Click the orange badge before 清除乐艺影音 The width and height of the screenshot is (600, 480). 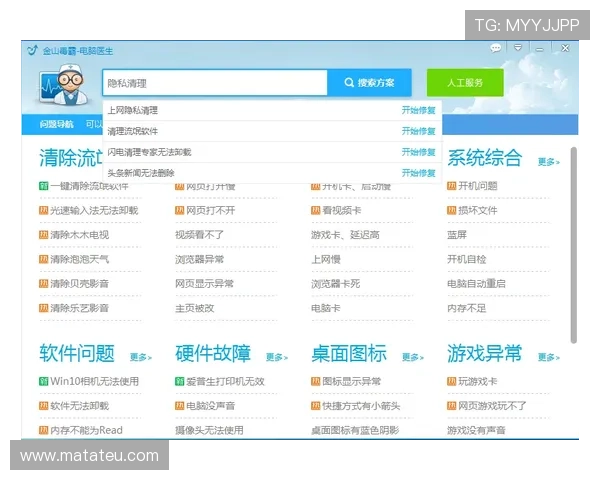44,308
